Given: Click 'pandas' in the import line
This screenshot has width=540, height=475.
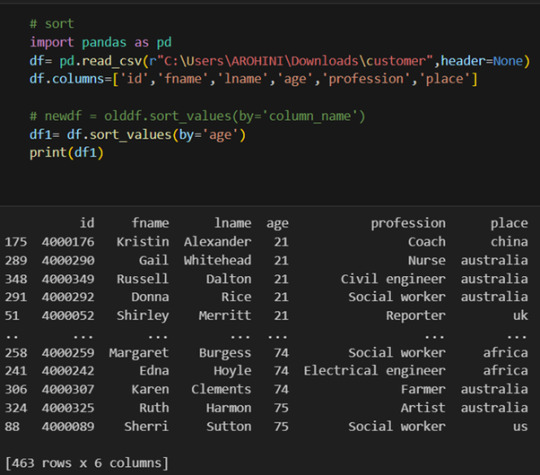Looking at the screenshot, I should coord(104,42).
